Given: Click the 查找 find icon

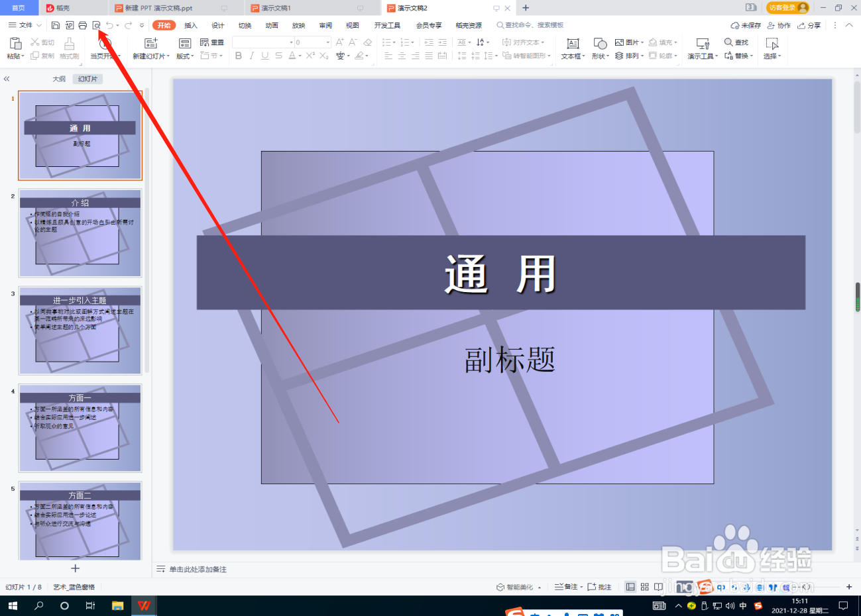Looking at the screenshot, I should pyautogui.click(x=738, y=42).
